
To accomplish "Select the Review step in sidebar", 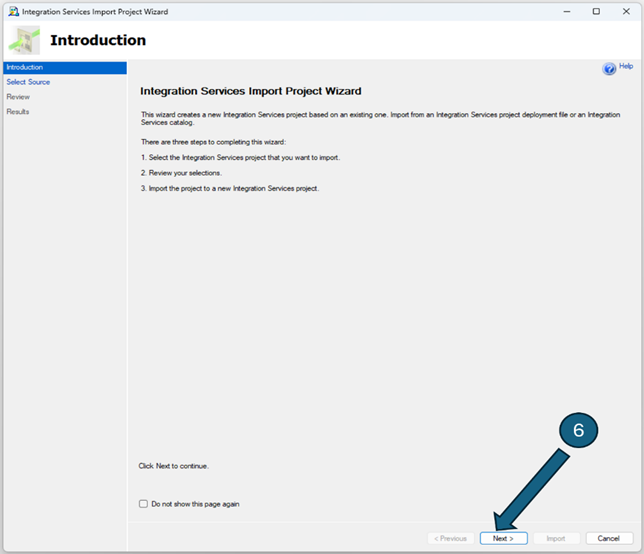I will (18, 97).
